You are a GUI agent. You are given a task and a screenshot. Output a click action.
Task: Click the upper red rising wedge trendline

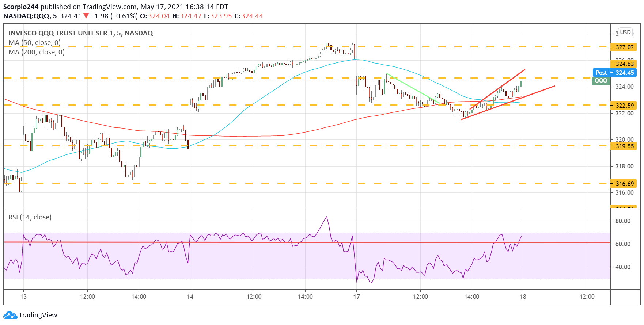(x=497, y=89)
